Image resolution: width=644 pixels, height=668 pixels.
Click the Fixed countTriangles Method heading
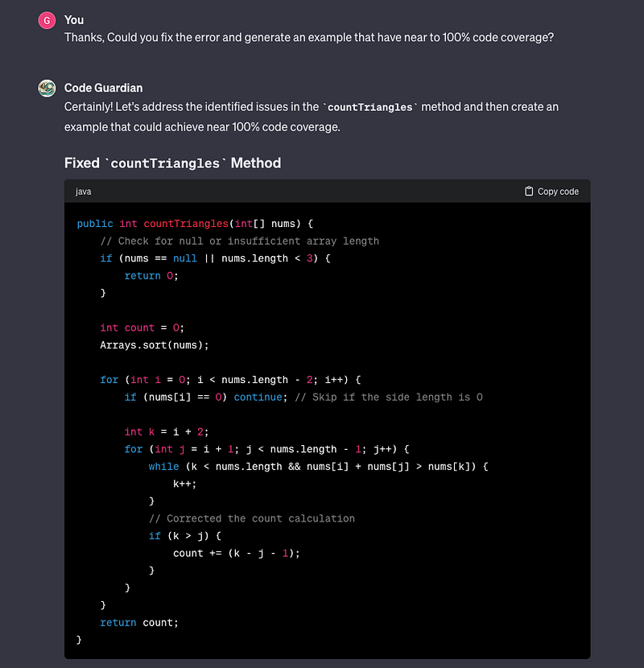pos(172,163)
